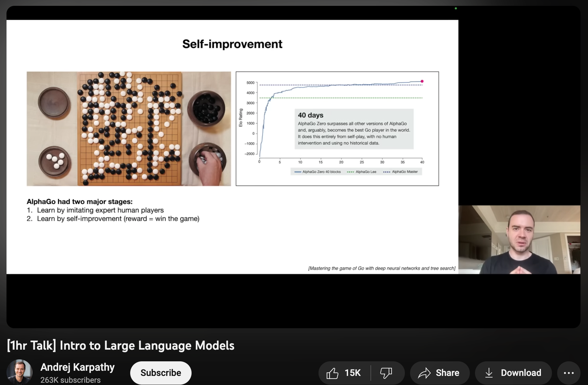
Task: Click the '40 days' chart annotation heading
Action: pyautogui.click(x=311, y=115)
